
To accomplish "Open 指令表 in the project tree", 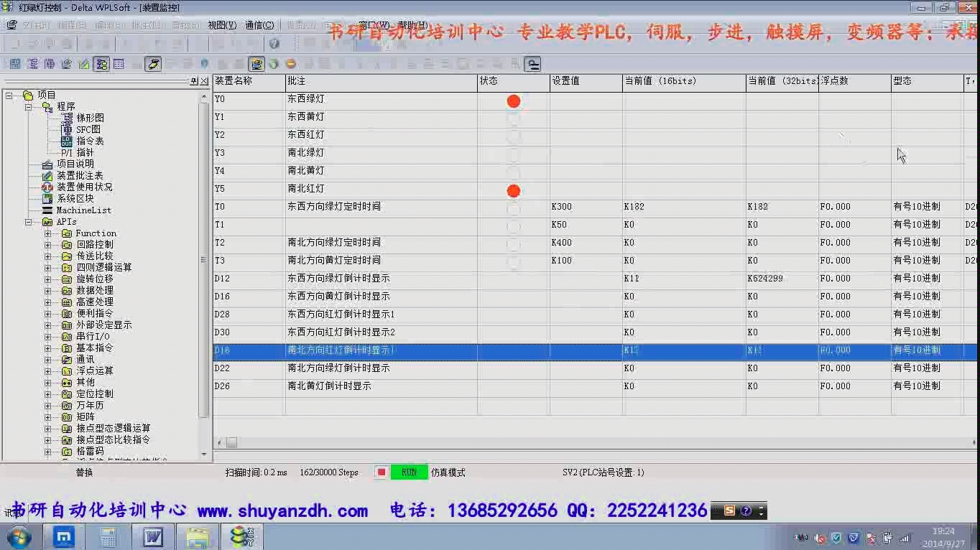I will point(90,141).
